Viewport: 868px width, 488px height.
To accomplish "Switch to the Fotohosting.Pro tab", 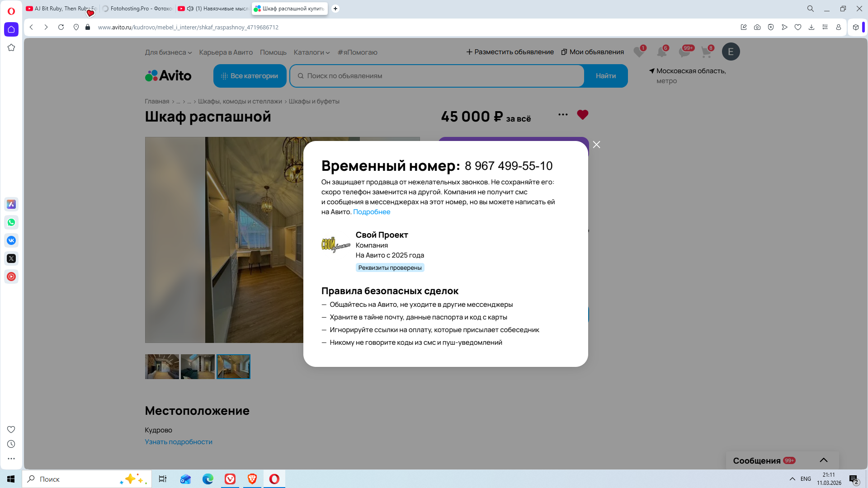I will 137,9.
